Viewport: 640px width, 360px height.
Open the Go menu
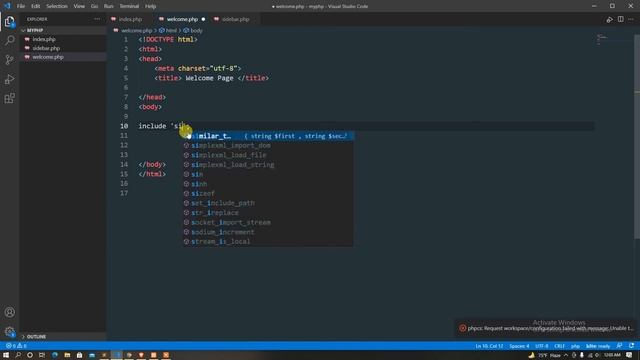pos(94,6)
